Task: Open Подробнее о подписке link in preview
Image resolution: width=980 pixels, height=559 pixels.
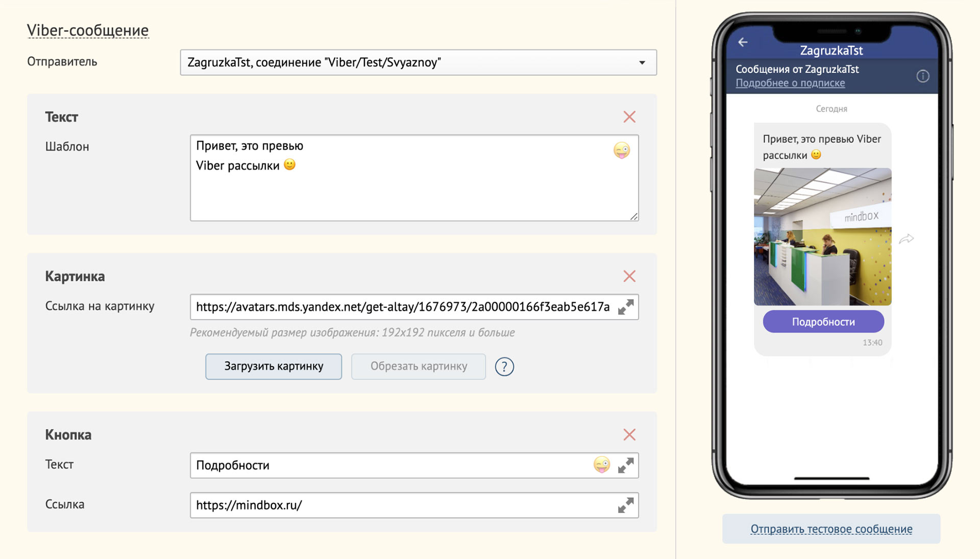Action: click(x=790, y=83)
